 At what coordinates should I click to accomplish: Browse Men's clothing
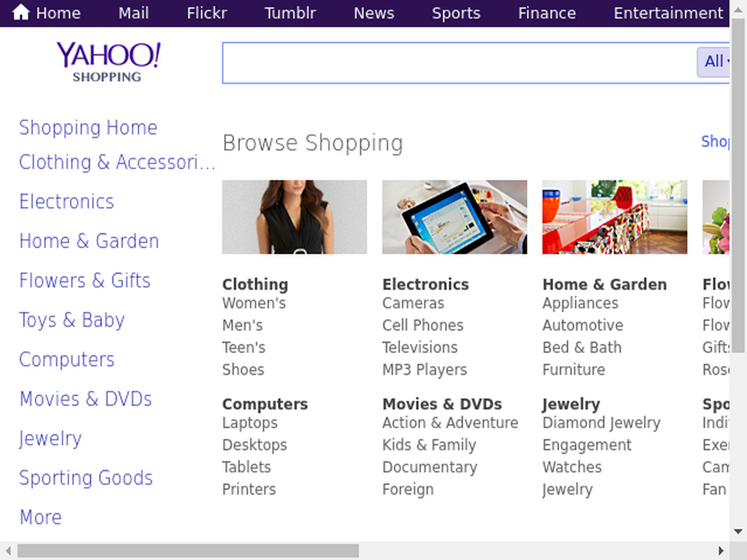242,326
